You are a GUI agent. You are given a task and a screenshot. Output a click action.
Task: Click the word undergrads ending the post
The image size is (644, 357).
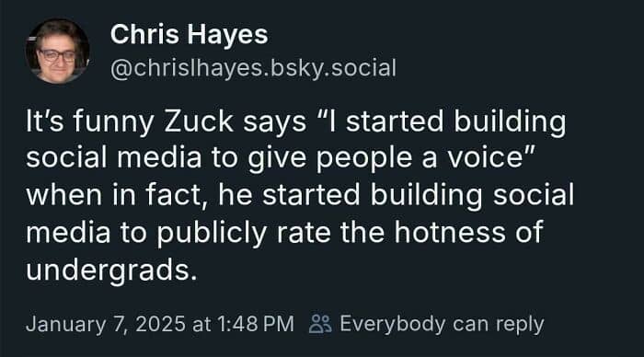[111, 271]
